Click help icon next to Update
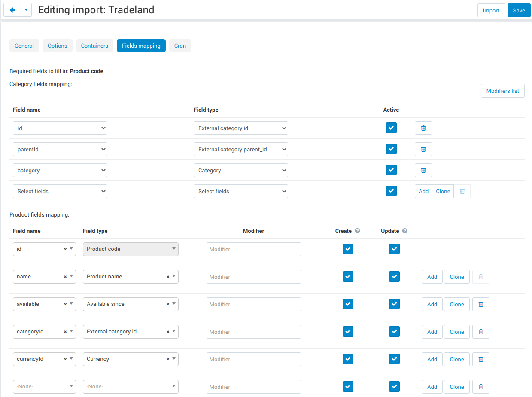The width and height of the screenshot is (532, 397). click(405, 231)
